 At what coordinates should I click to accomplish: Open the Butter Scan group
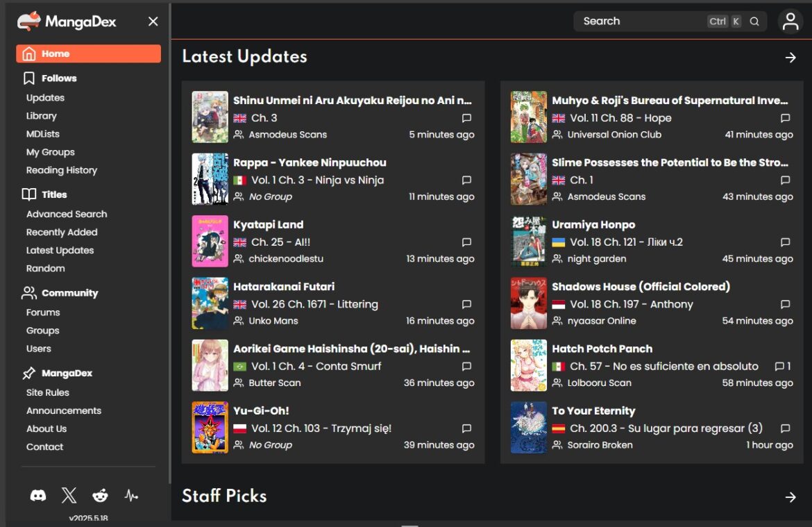point(274,383)
